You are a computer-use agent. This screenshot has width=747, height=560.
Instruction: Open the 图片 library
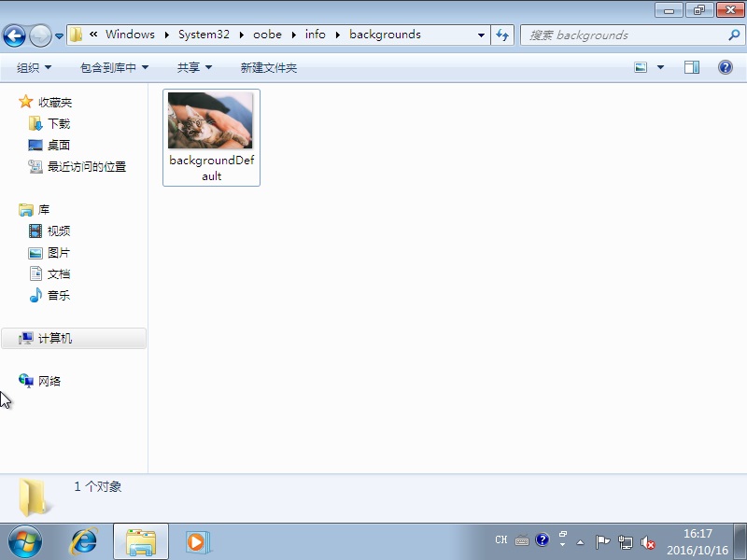tap(59, 252)
